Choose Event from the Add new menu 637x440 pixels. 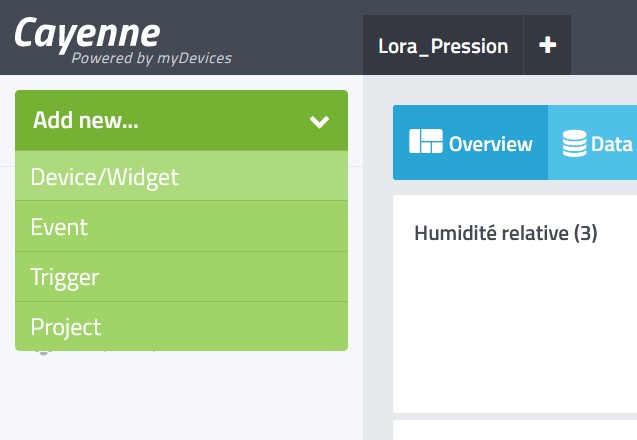pos(181,226)
